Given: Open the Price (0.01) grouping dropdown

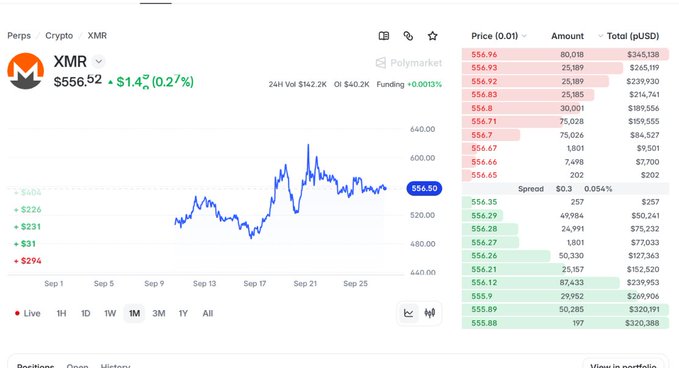Looking at the screenshot, I should coord(498,36).
